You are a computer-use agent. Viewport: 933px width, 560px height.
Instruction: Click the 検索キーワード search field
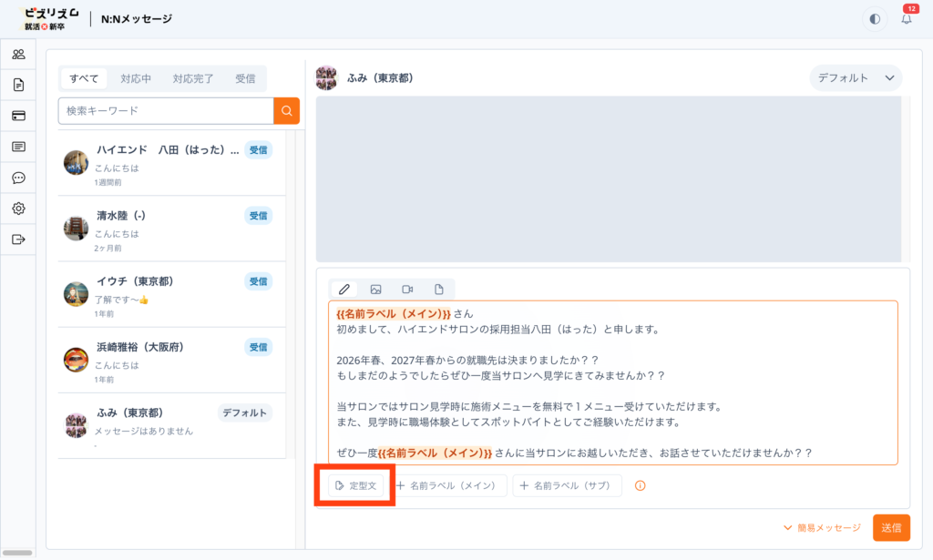coord(166,111)
